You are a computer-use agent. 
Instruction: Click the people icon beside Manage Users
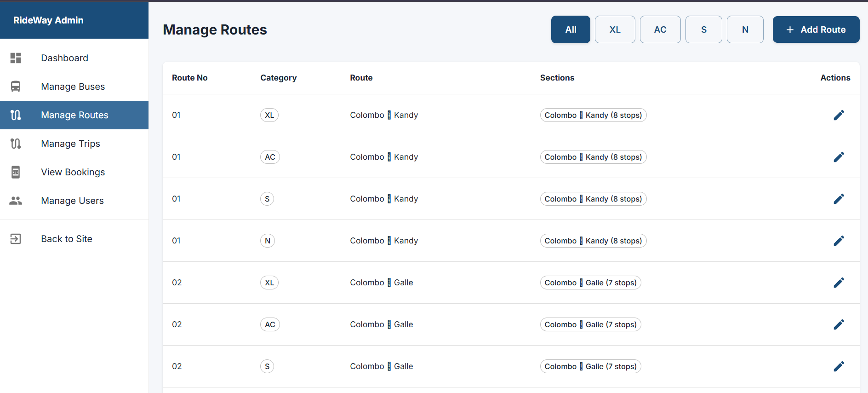(16, 201)
